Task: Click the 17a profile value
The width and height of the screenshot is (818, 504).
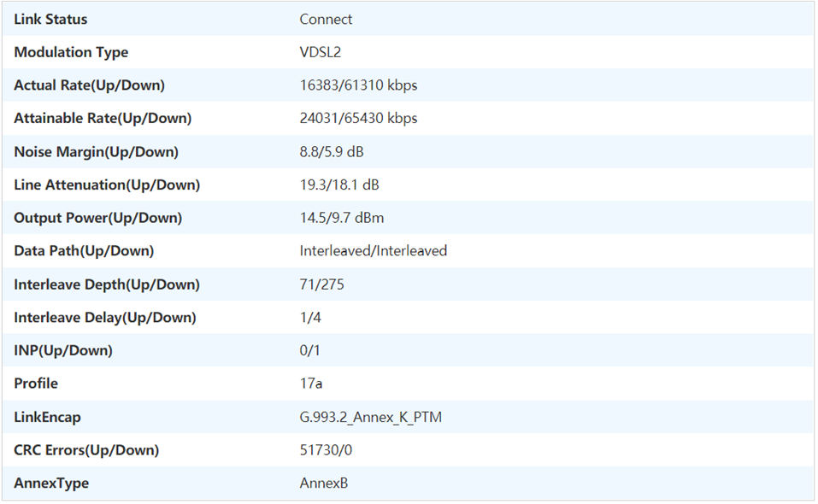Action: tap(310, 384)
